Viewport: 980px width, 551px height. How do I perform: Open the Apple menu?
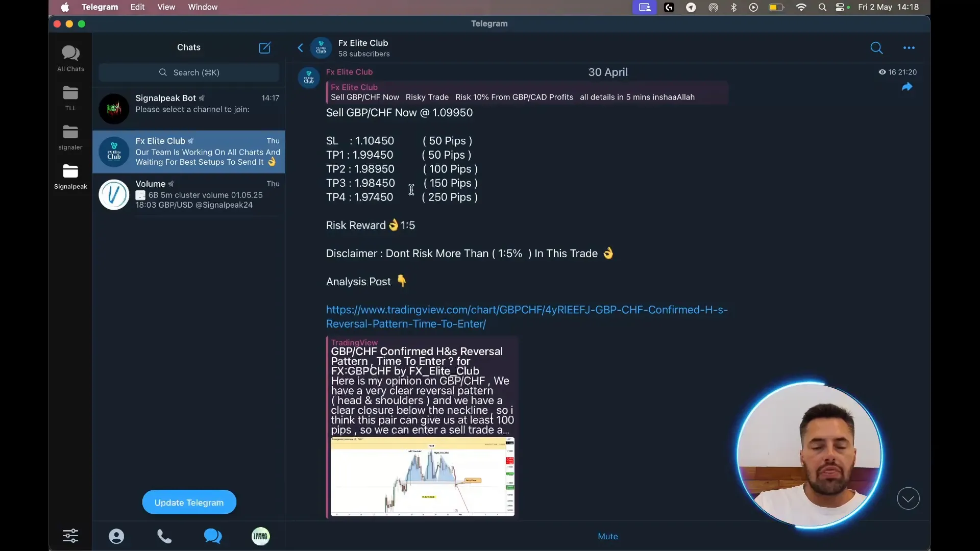coord(65,7)
